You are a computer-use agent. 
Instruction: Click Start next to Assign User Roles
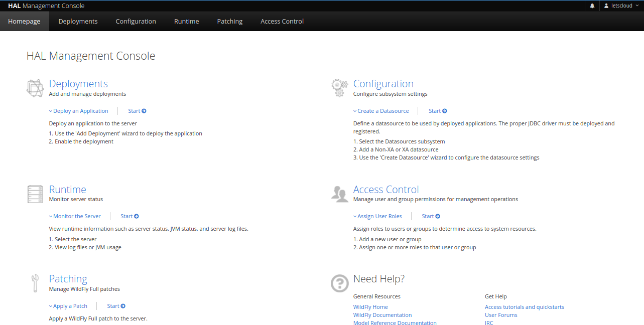coord(431,216)
